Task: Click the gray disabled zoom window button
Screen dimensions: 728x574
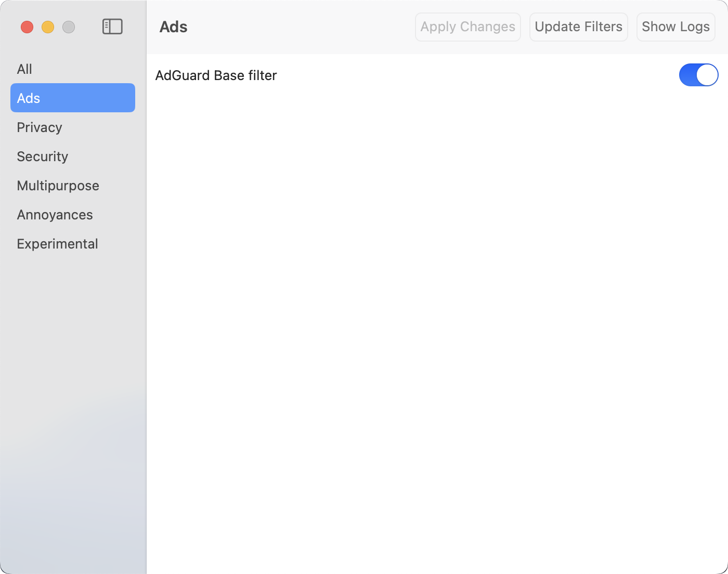Action: 69,27
